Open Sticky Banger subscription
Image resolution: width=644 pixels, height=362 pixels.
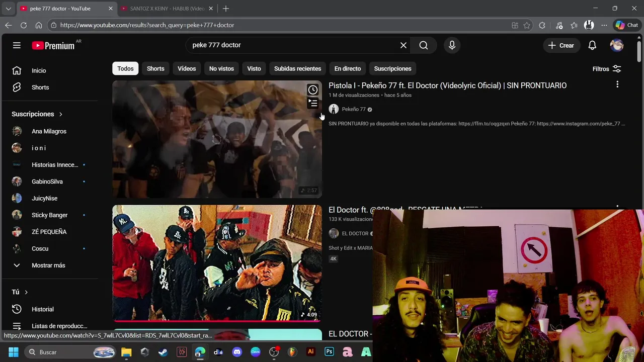tap(50, 215)
